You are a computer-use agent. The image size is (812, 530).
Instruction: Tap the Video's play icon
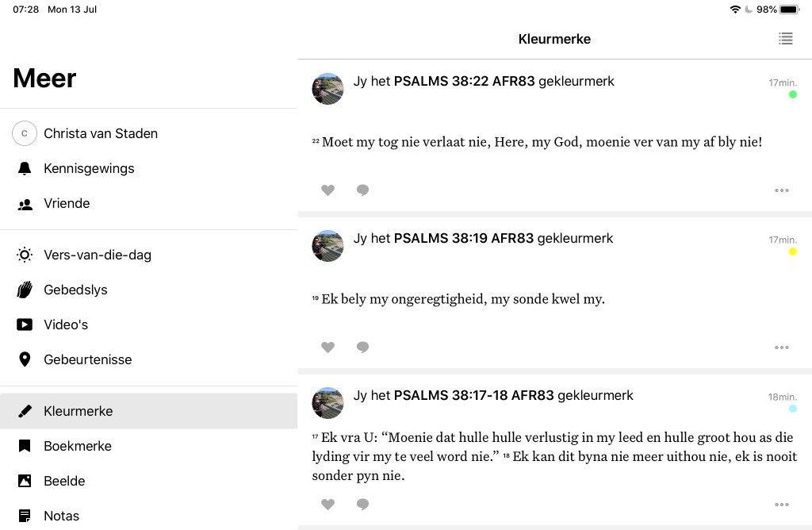(x=25, y=325)
